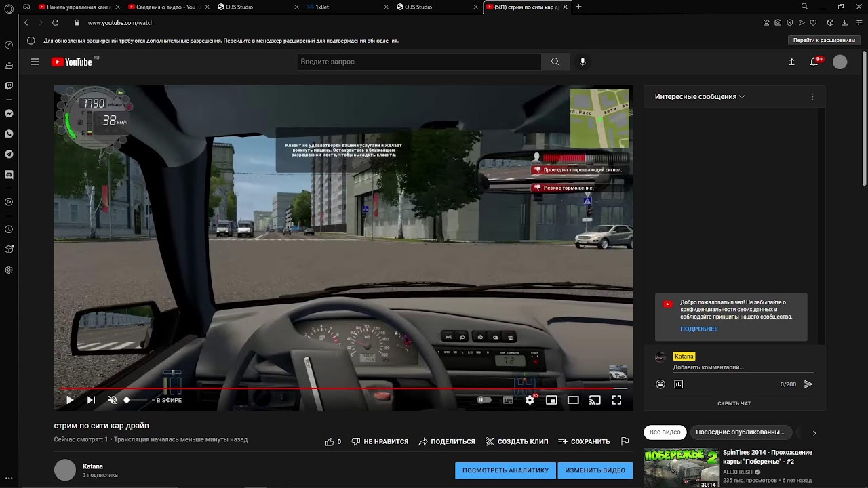Image resolution: width=868 pixels, height=488 pixels.
Task: Switch to first OBS Studio tab
Action: click(x=257, y=7)
